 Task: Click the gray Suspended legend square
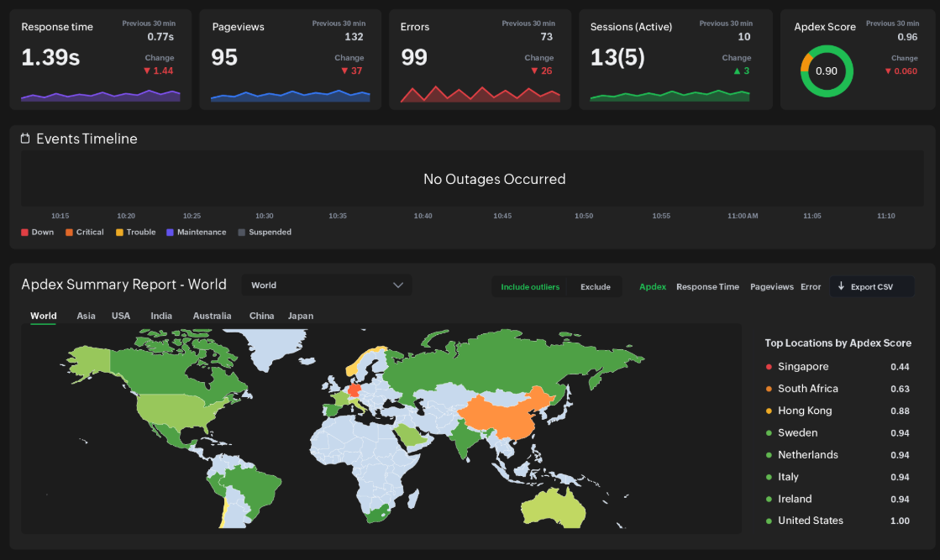click(x=242, y=233)
